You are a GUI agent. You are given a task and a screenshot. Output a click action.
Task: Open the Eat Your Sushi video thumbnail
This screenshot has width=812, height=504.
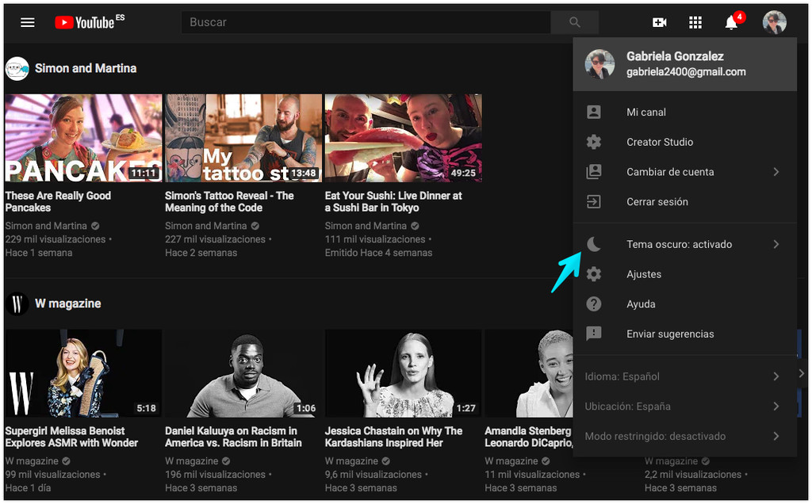tap(403, 137)
